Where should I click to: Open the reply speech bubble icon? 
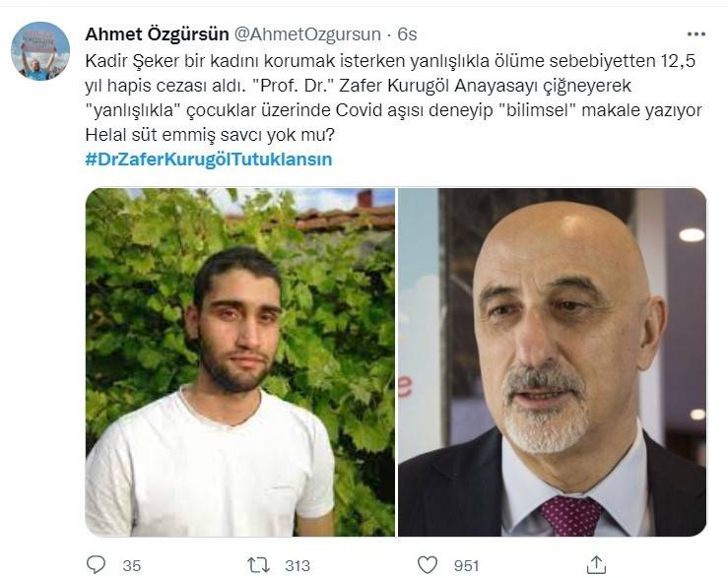pos(97,565)
